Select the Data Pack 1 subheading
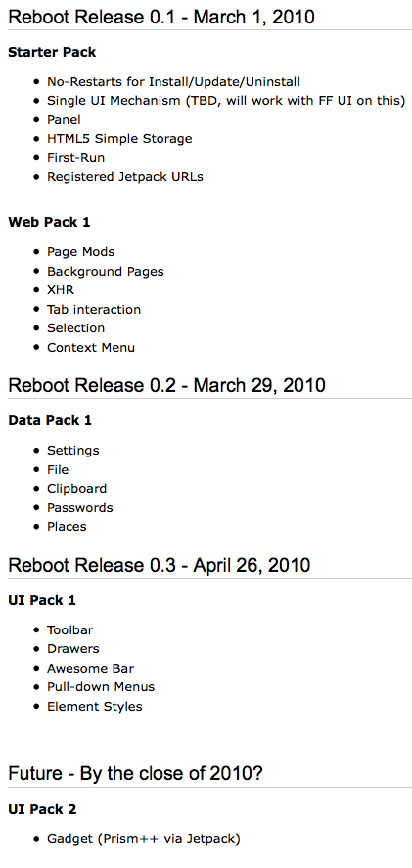Screen dimensions: 412x868 (50, 420)
